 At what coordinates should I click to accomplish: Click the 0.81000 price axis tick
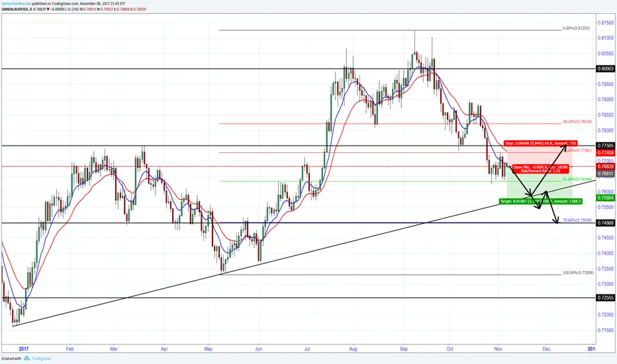[x=606, y=38]
